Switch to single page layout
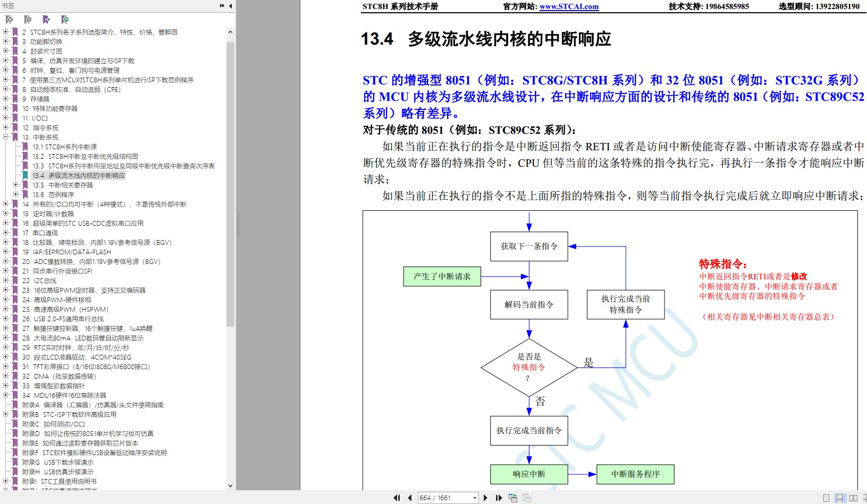The height and width of the screenshot is (504, 867). (826, 498)
